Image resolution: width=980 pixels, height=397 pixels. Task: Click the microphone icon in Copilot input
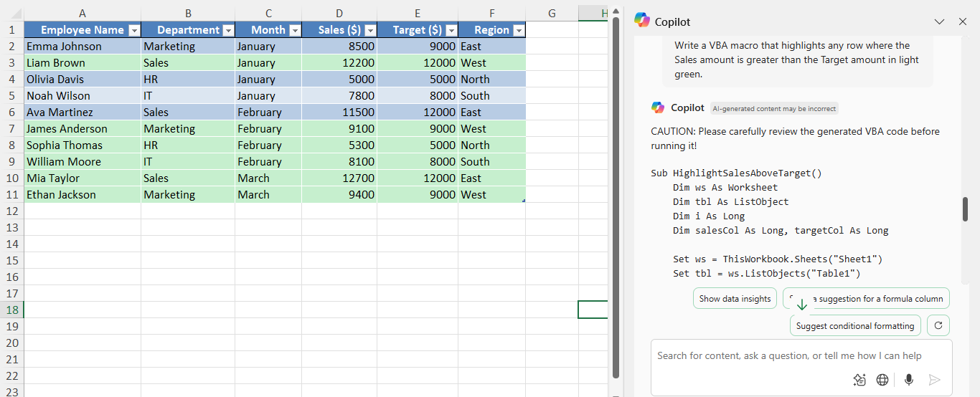click(909, 380)
